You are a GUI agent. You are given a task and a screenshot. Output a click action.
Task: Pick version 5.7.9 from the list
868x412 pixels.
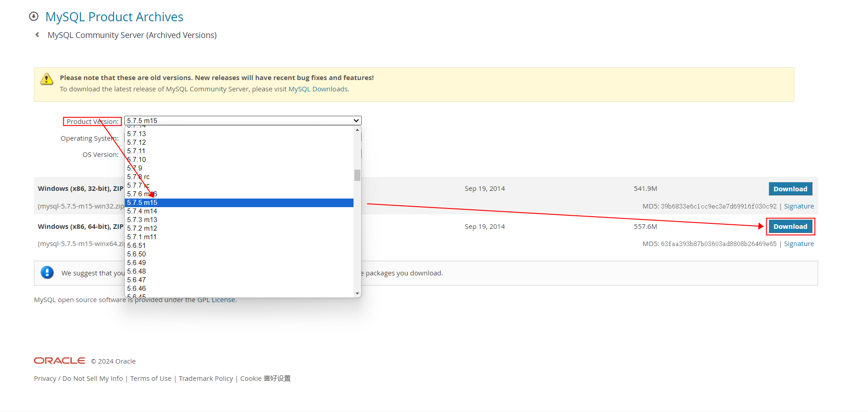click(239, 168)
